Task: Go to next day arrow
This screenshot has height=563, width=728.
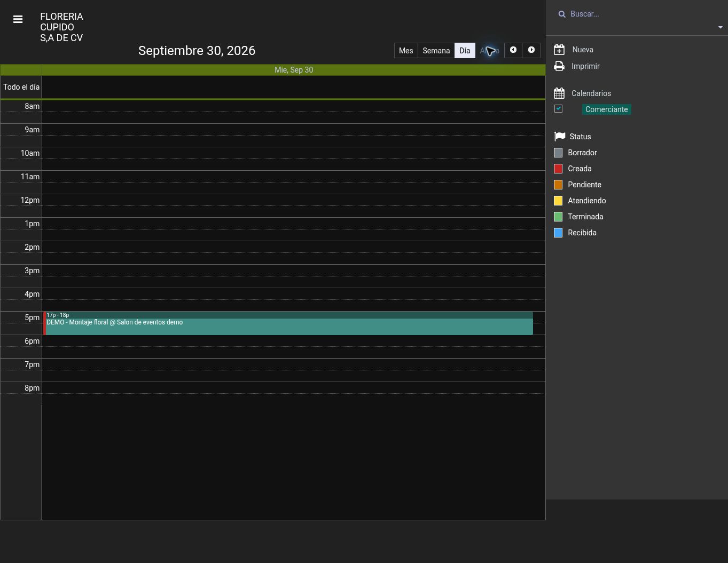Action: (x=531, y=50)
